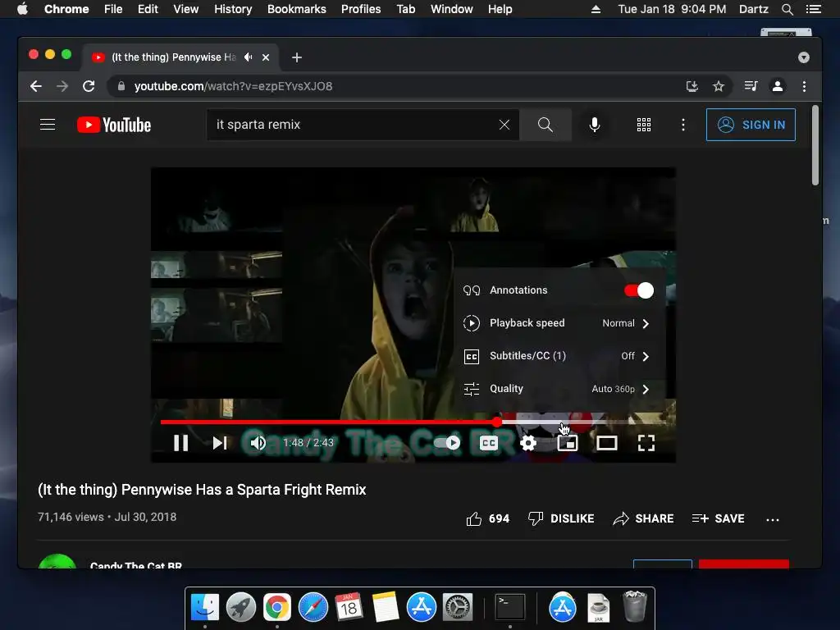Launch Safari from the Dock

coord(313,608)
